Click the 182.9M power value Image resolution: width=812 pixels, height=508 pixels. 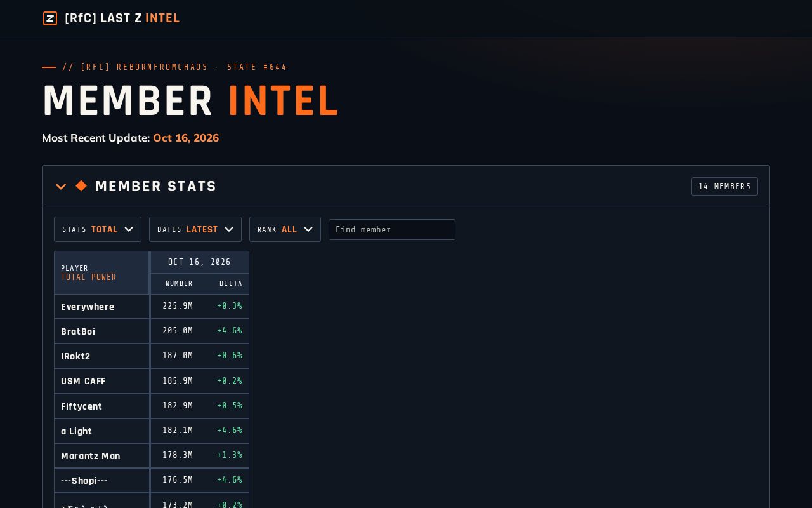tap(178, 406)
